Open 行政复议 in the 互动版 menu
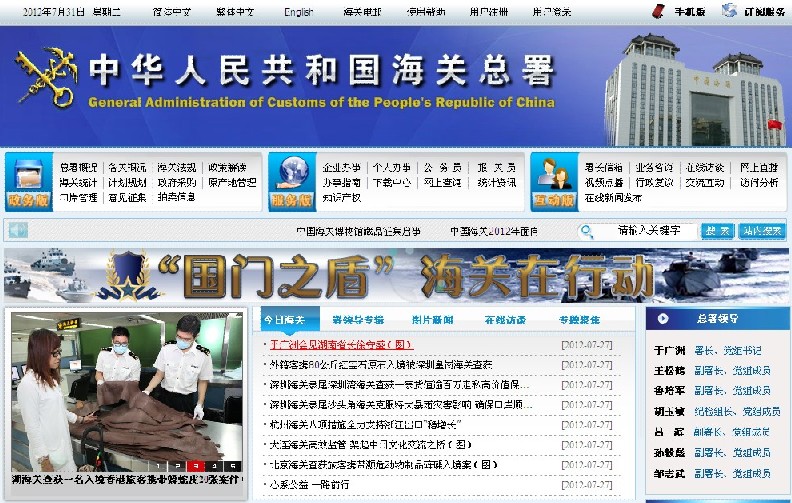Screen dimensions: 792x503 point(654,182)
